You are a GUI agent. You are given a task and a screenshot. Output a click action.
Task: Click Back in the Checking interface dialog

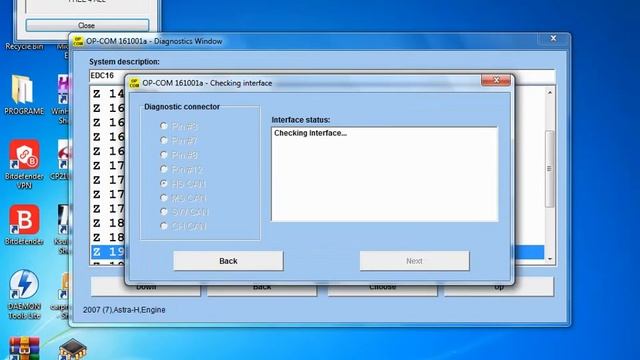[x=228, y=261]
